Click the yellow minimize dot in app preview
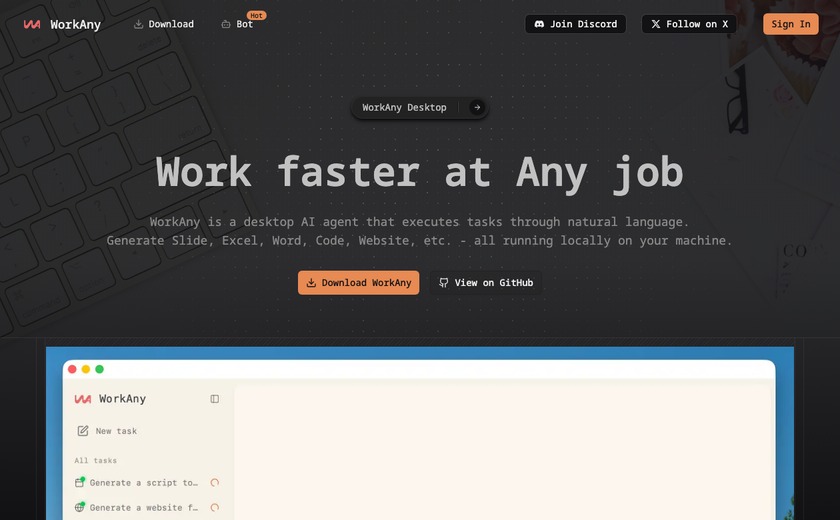Viewport: 840px width, 520px height. pyautogui.click(x=86, y=369)
